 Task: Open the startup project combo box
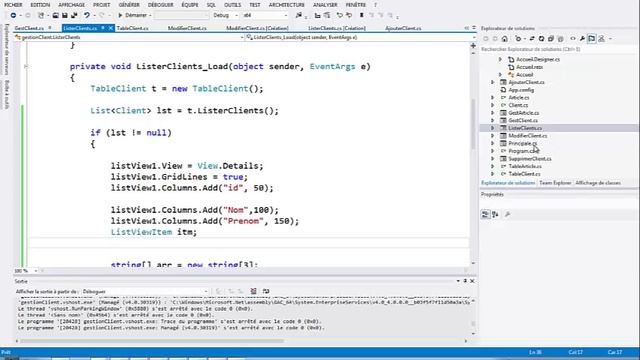[x=181, y=16]
